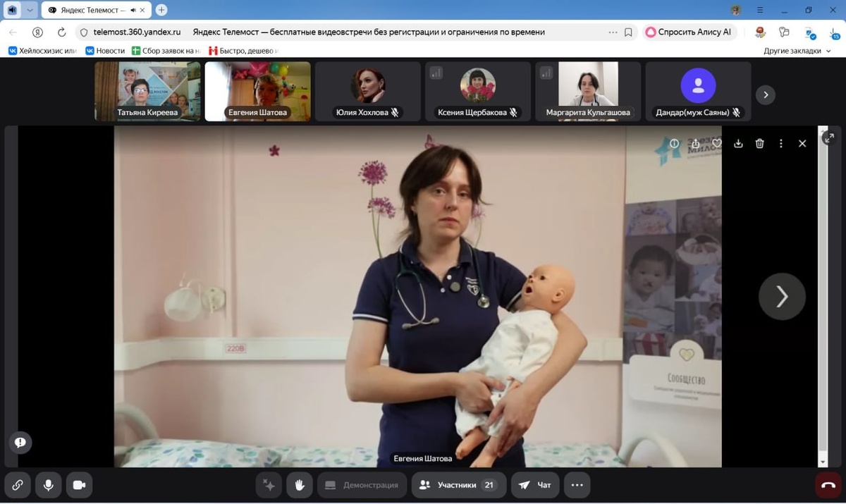The height and width of the screenshot is (504, 846).
Task: Open the three-dot more options in bottom bar
Action: tap(577, 485)
